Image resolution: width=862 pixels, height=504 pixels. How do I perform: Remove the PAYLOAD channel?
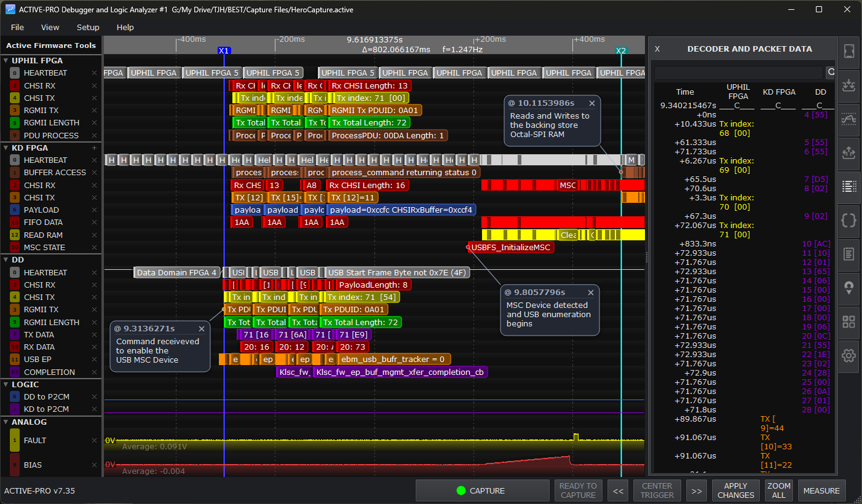[x=94, y=210]
